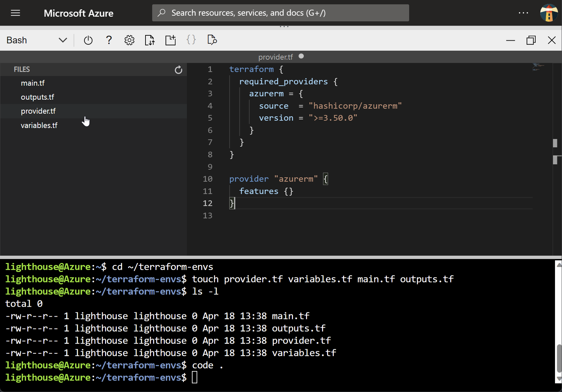Minimize the Cloud Shell pane
Image resolution: width=562 pixels, height=392 pixels.
tap(511, 40)
